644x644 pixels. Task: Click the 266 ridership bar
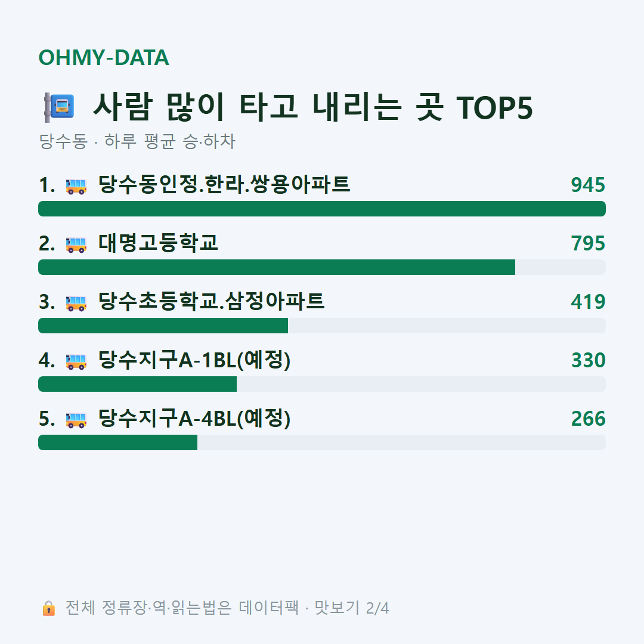(322, 442)
